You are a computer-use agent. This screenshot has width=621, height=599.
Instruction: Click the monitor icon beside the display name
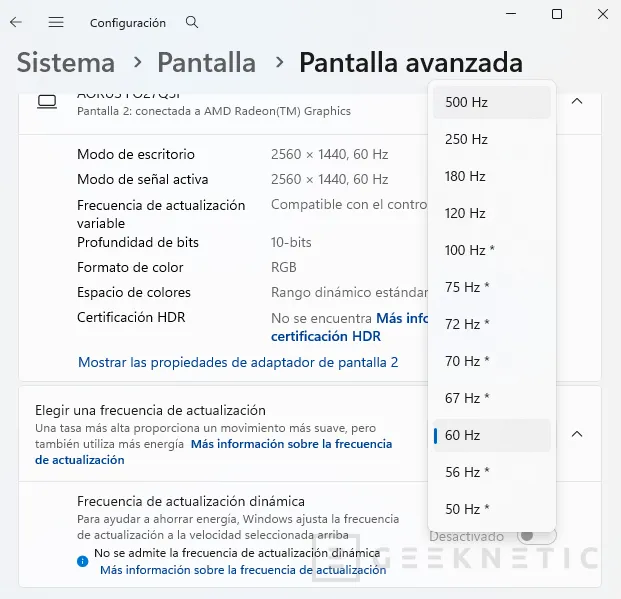(47, 101)
